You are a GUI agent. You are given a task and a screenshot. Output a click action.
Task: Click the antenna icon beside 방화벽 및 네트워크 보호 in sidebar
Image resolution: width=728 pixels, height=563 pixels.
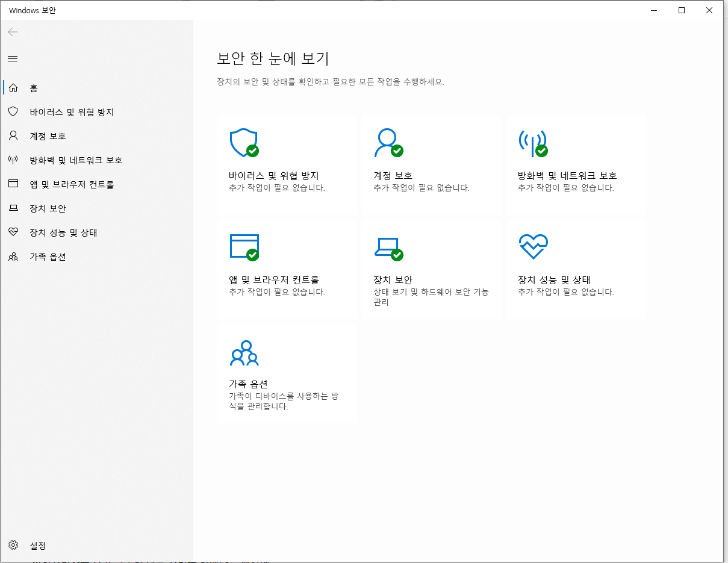[13, 160]
